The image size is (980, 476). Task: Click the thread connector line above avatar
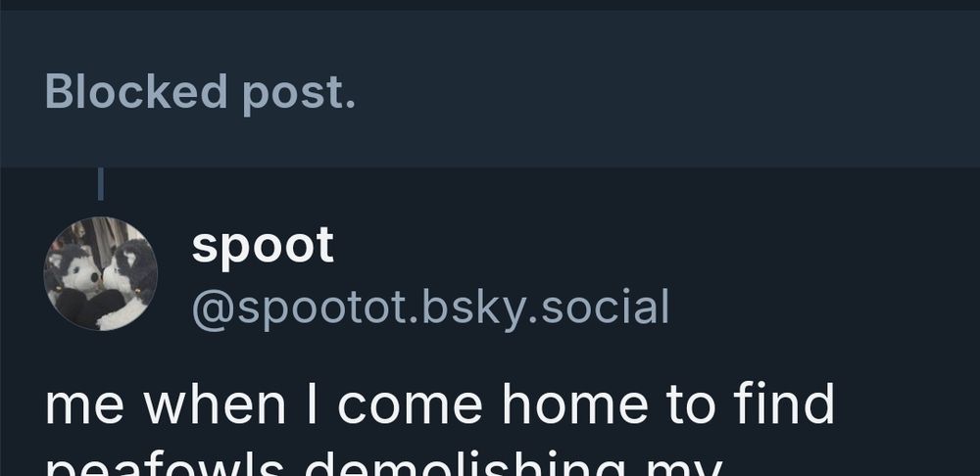click(101, 184)
